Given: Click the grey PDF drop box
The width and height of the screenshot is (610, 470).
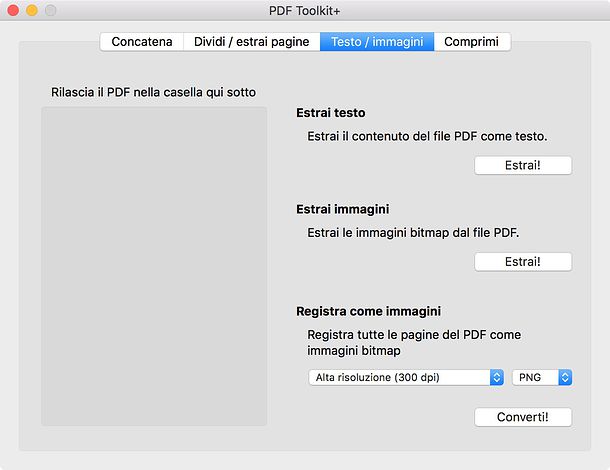Looking at the screenshot, I should (x=154, y=266).
